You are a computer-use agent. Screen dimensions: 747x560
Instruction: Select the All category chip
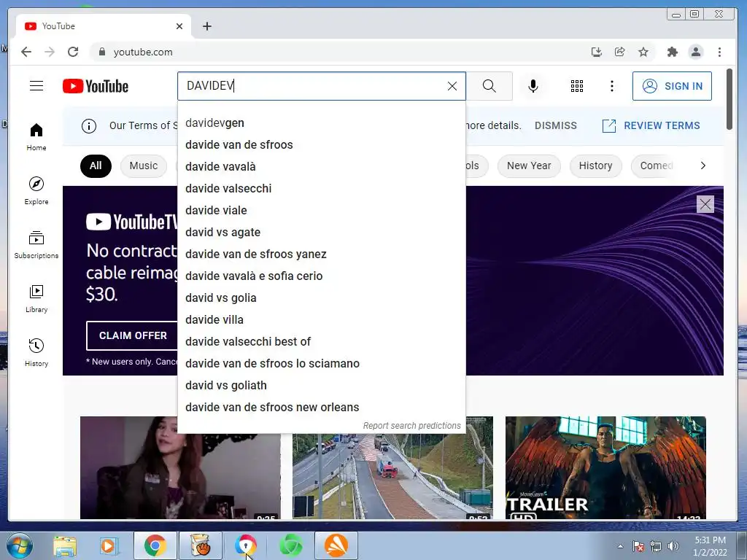click(96, 166)
